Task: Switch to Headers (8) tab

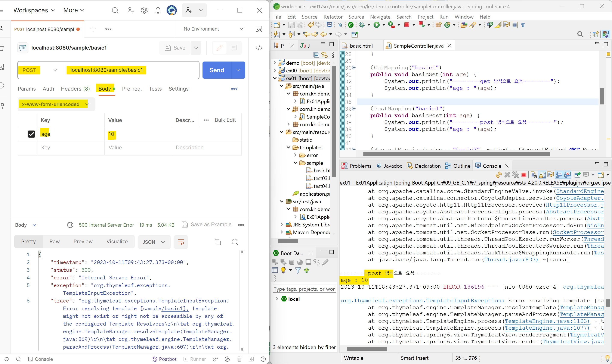Action: 75,89
